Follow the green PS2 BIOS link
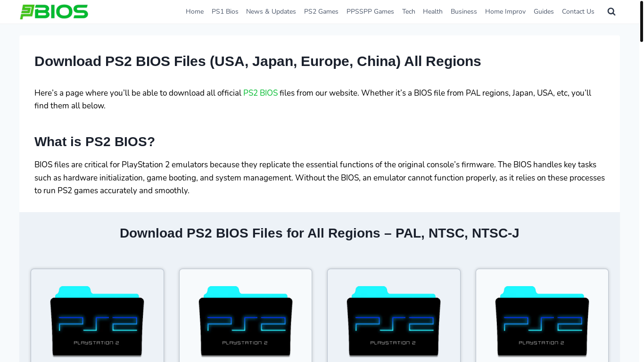Screen dimensions: 644x362 (x=260, y=93)
